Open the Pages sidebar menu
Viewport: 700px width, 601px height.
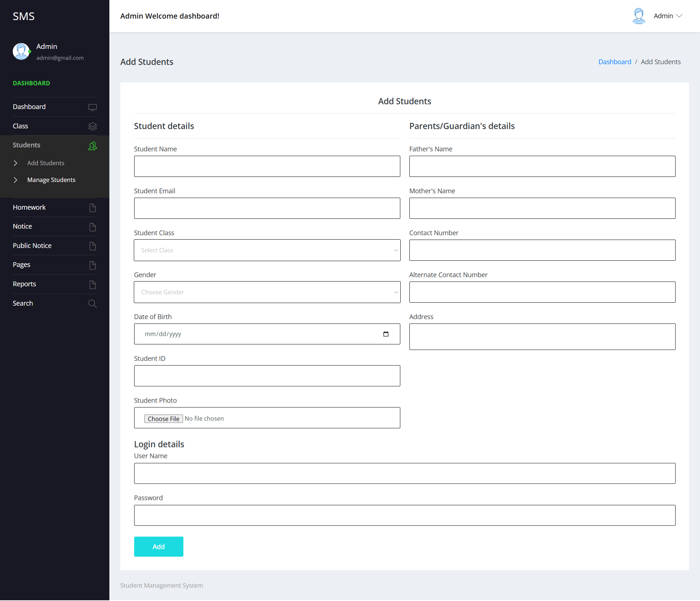coord(22,265)
